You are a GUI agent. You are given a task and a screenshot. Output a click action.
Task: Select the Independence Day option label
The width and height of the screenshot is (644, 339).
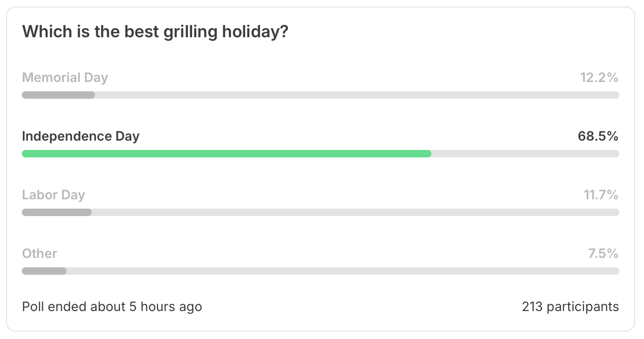(81, 136)
